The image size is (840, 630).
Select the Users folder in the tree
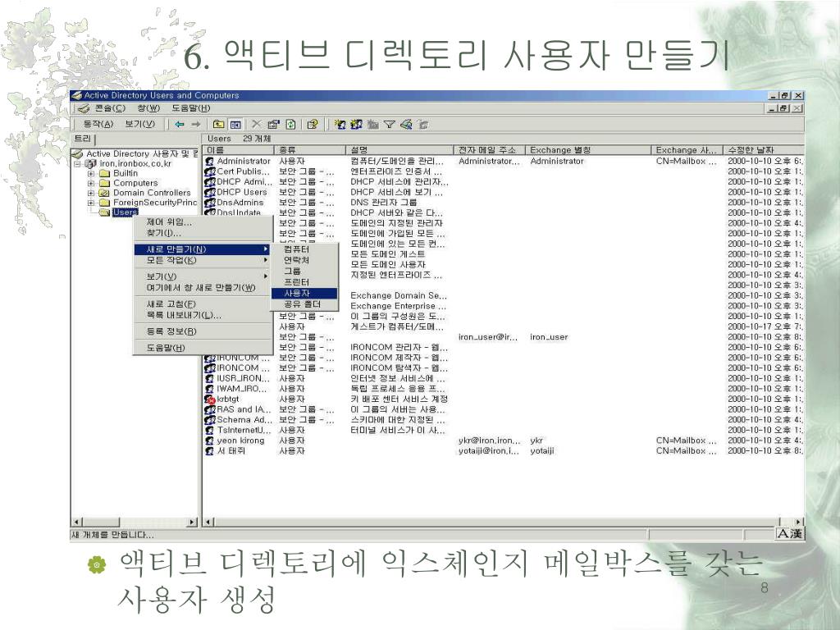point(125,212)
